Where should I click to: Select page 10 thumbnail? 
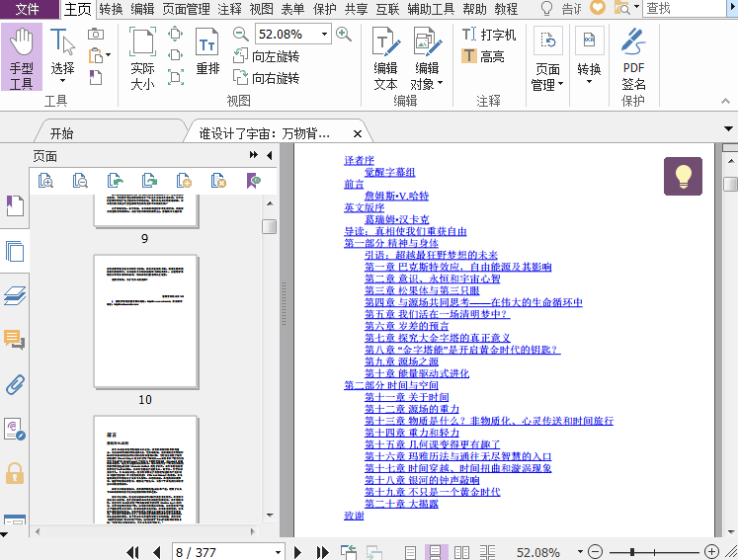click(x=145, y=321)
